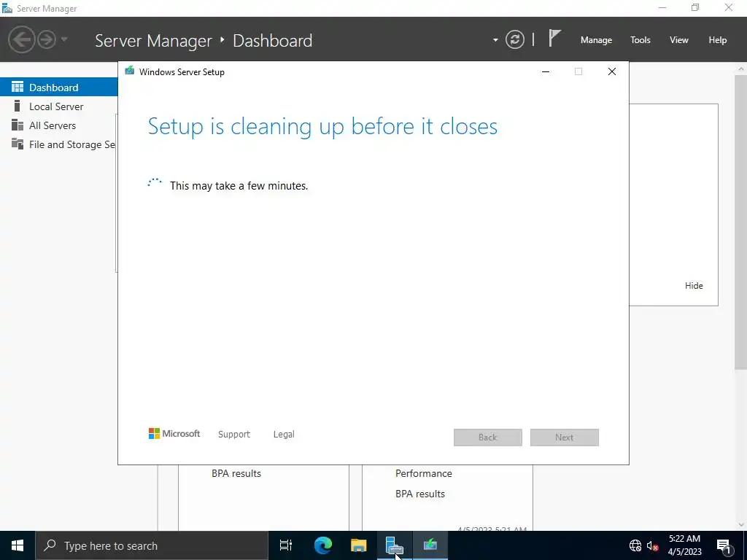Click the Next button in Setup

(565, 437)
